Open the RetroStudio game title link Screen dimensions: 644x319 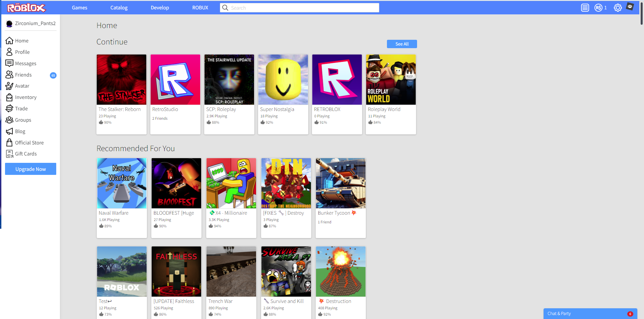click(x=165, y=109)
